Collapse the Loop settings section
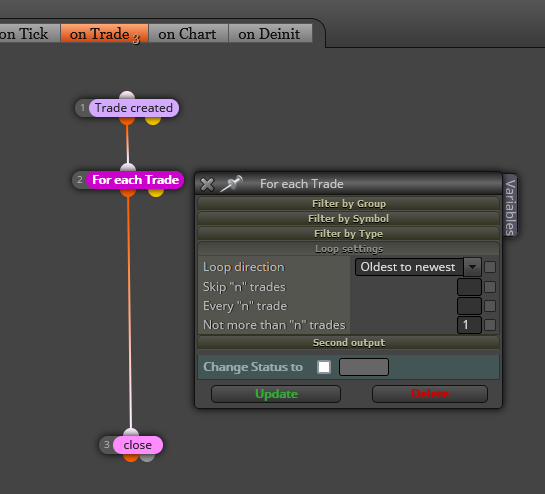Screen dimensions: 545x494 (x=349, y=249)
